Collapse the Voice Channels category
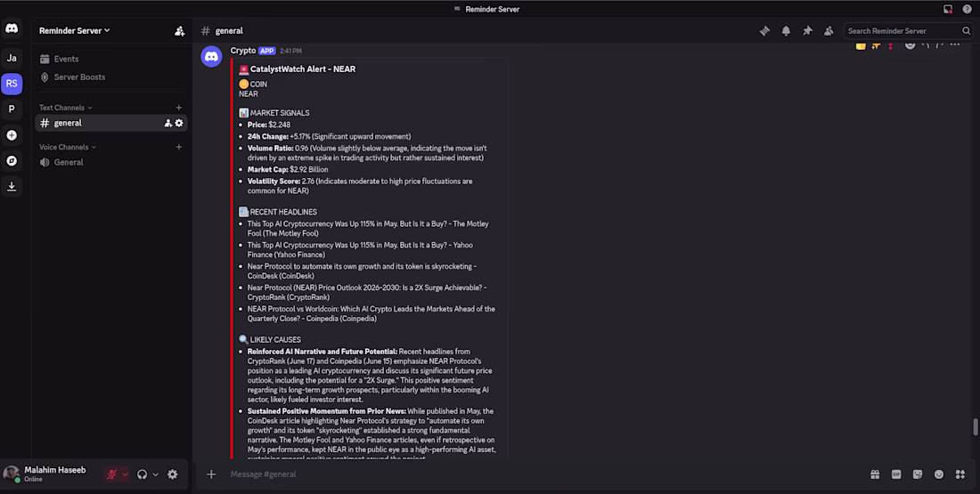This screenshot has height=494, width=980. click(x=68, y=147)
